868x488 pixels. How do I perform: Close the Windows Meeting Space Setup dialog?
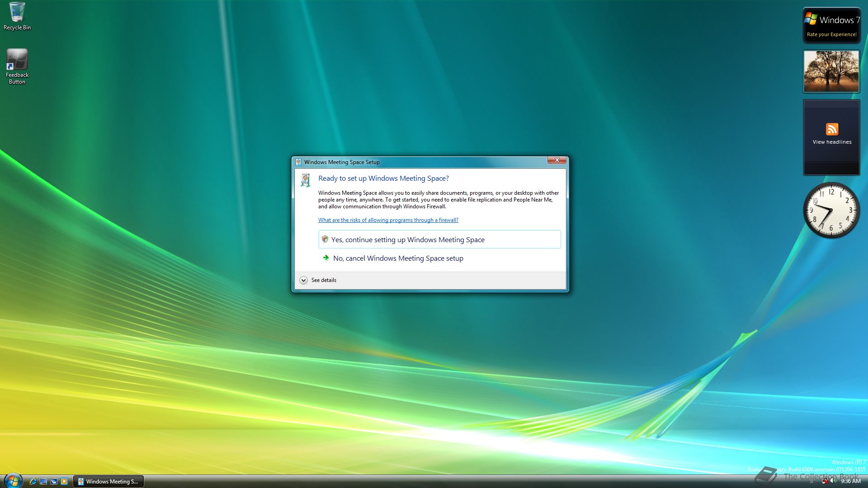click(x=557, y=160)
